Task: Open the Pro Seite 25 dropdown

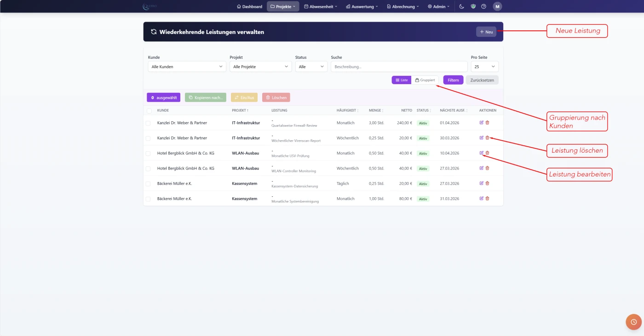Action: point(484,67)
